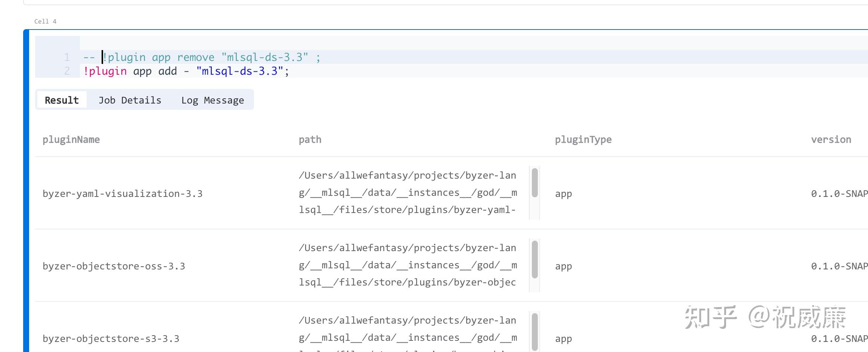Click scrollbar in byzer-objectstore-oss path cell
This screenshot has width=868, height=352.
click(x=535, y=259)
